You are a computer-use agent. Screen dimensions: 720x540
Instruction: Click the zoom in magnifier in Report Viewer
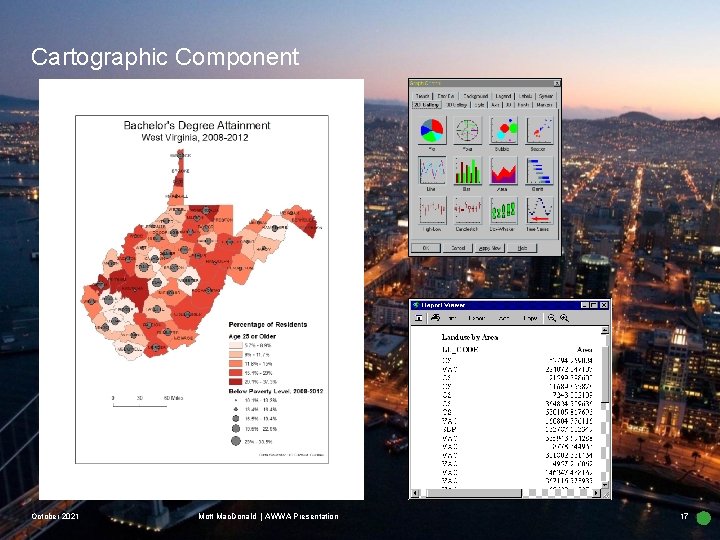564,318
